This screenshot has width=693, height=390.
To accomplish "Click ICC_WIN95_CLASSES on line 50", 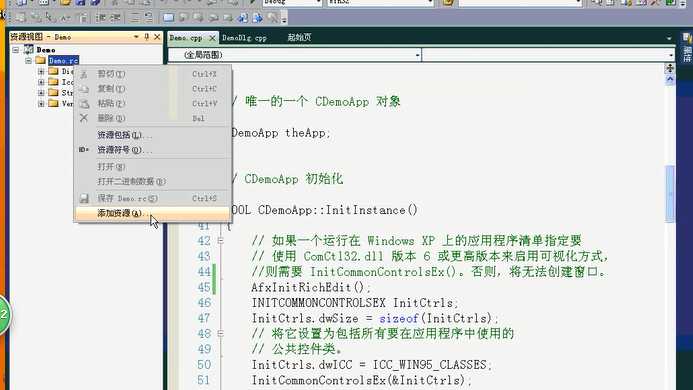I will click(430, 365).
